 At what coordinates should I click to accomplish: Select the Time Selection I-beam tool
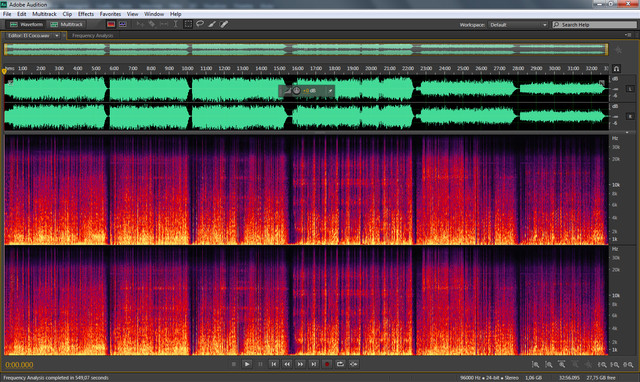[176, 24]
